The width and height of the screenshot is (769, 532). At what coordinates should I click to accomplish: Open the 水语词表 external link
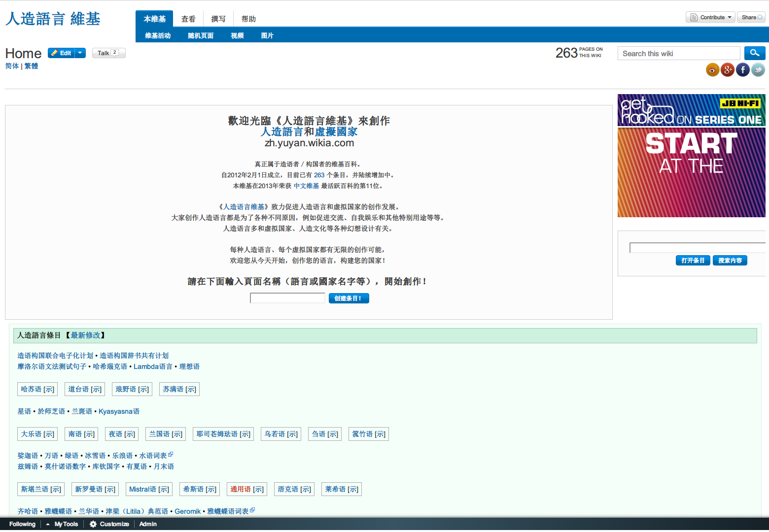click(156, 456)
